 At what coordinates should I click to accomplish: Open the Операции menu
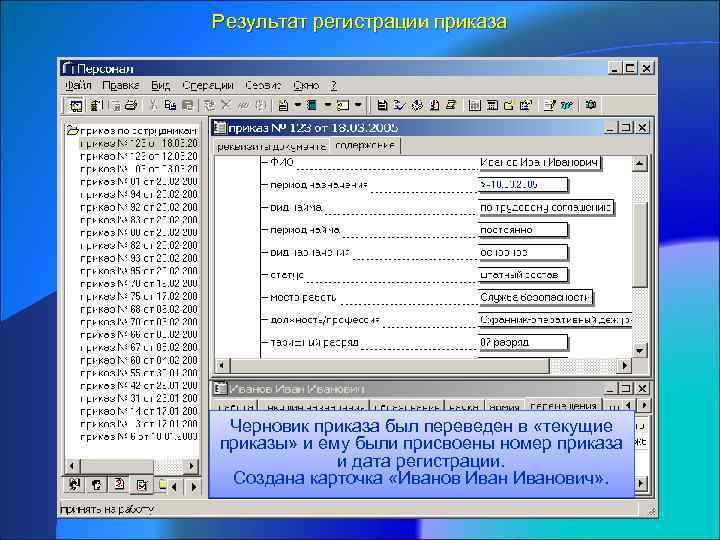208,85
